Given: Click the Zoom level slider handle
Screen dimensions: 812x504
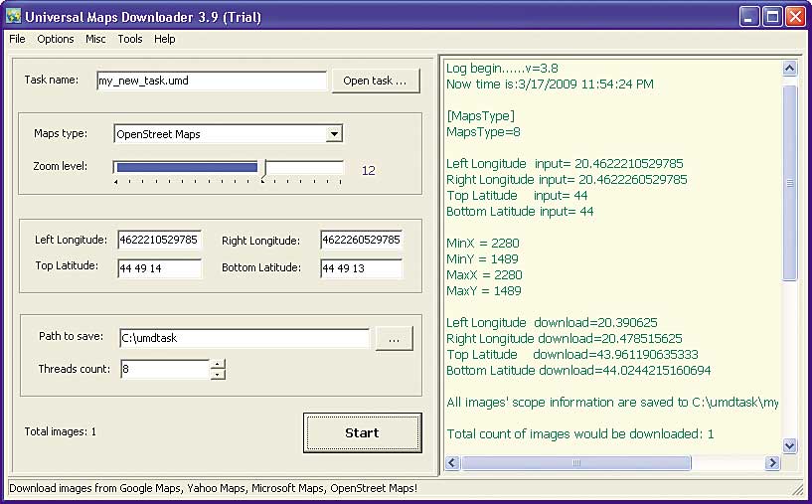Looking at the screenshot, I should pos(264,170).
